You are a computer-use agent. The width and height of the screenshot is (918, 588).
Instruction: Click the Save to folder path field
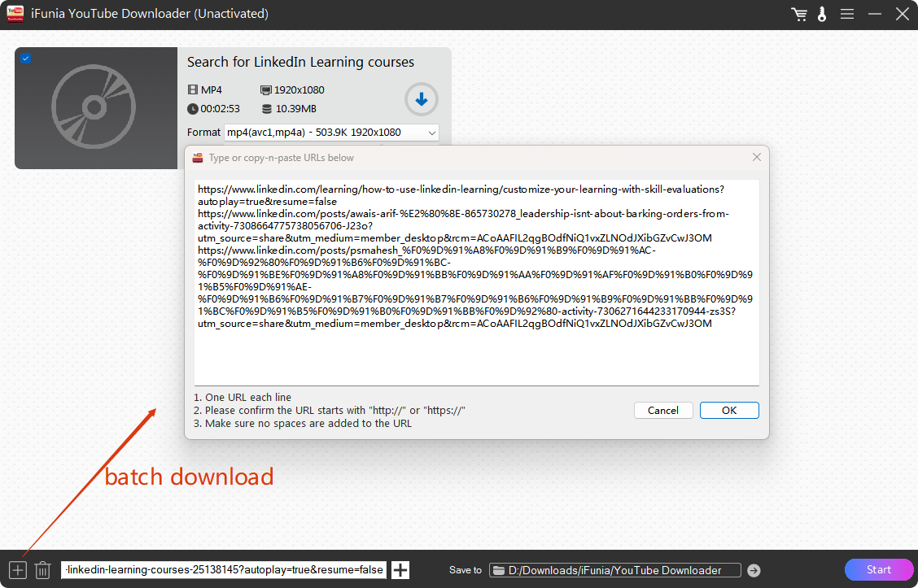pyautogui.click(x=615, y=570)
